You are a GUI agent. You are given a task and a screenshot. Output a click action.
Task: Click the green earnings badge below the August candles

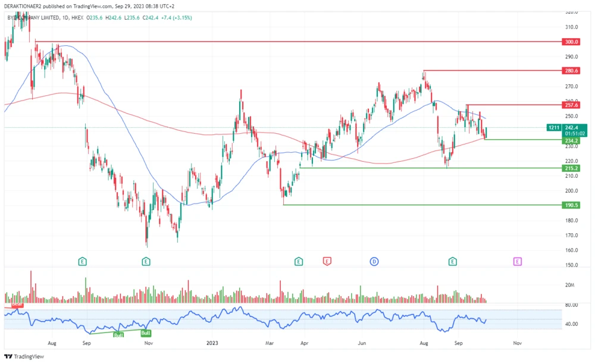coord(82,261)
